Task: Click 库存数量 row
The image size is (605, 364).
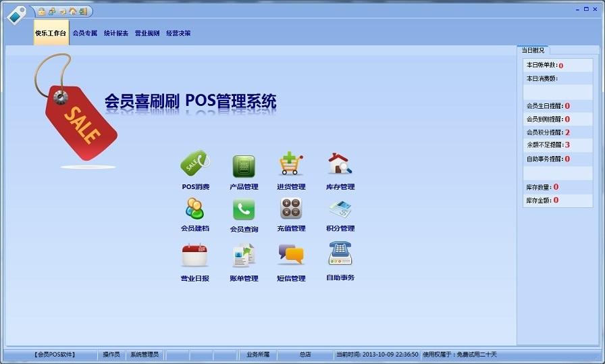Action: [x=558, y=187]
